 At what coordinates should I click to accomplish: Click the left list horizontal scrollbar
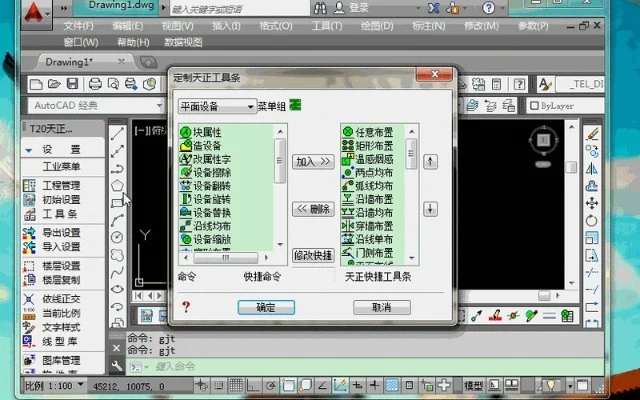coord(226,258)
